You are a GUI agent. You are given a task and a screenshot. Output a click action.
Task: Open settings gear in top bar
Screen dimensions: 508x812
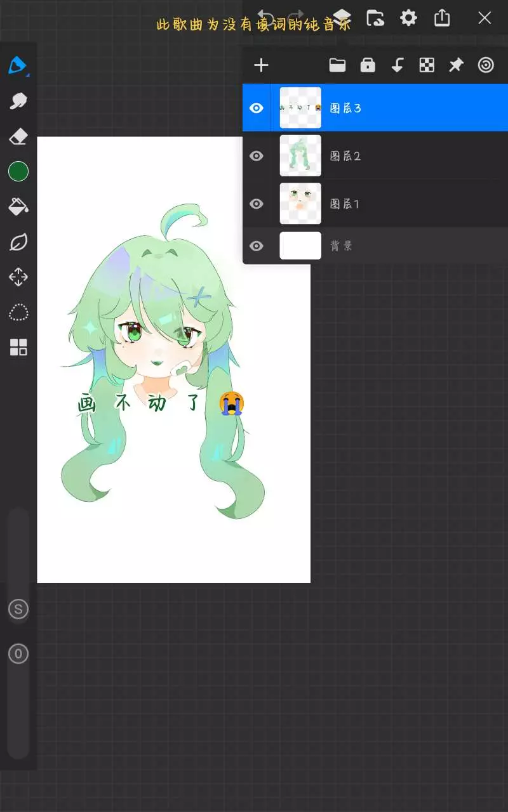408,18
